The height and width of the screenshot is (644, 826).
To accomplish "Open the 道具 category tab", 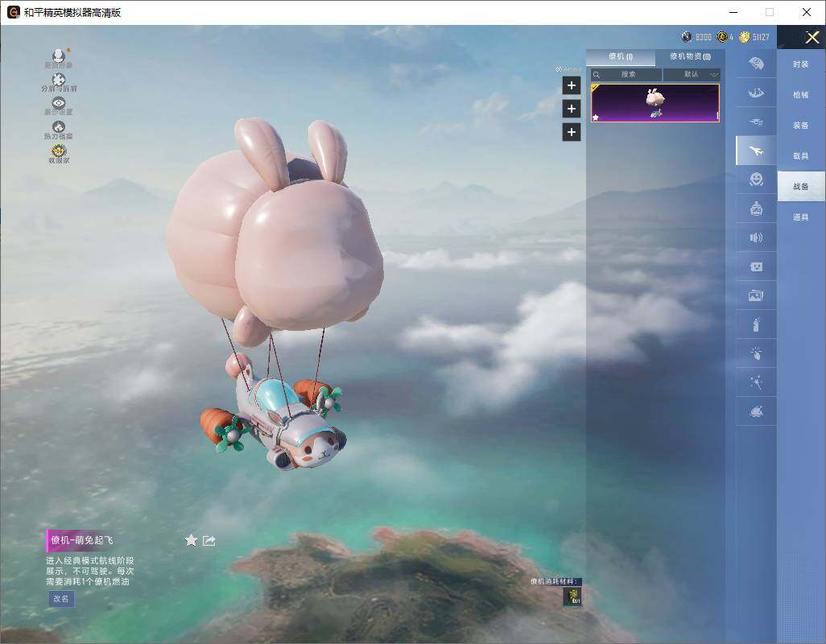I will pyautogui.click(x=801, y=217).
